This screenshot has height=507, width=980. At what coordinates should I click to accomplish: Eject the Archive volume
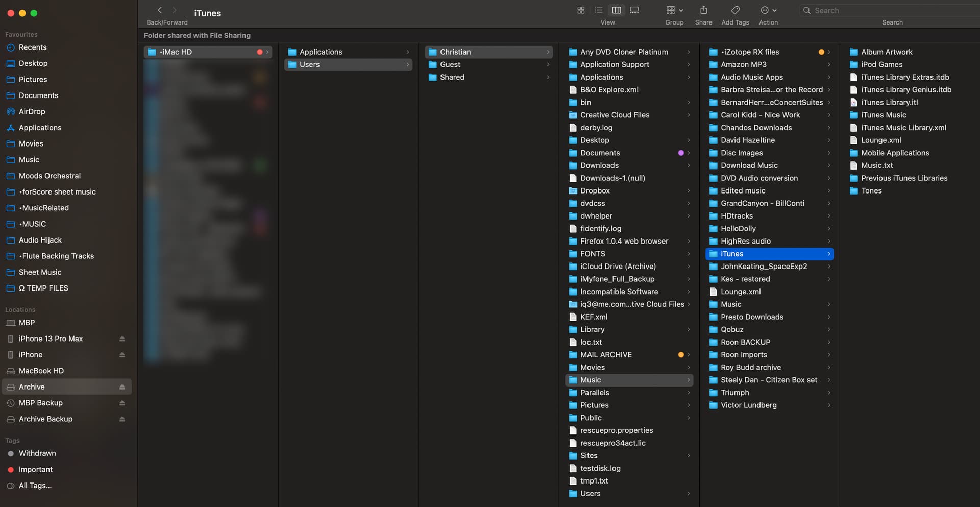[122, 387]
